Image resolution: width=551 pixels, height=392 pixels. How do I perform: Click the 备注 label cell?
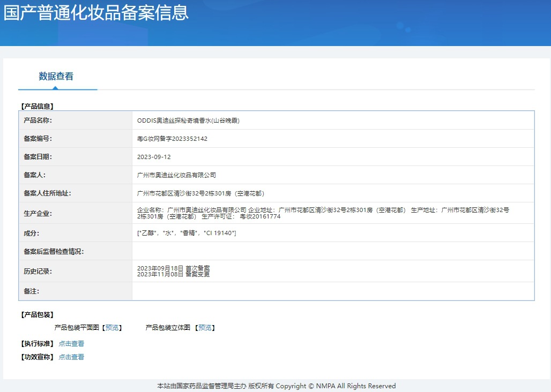tap(75, 291)
